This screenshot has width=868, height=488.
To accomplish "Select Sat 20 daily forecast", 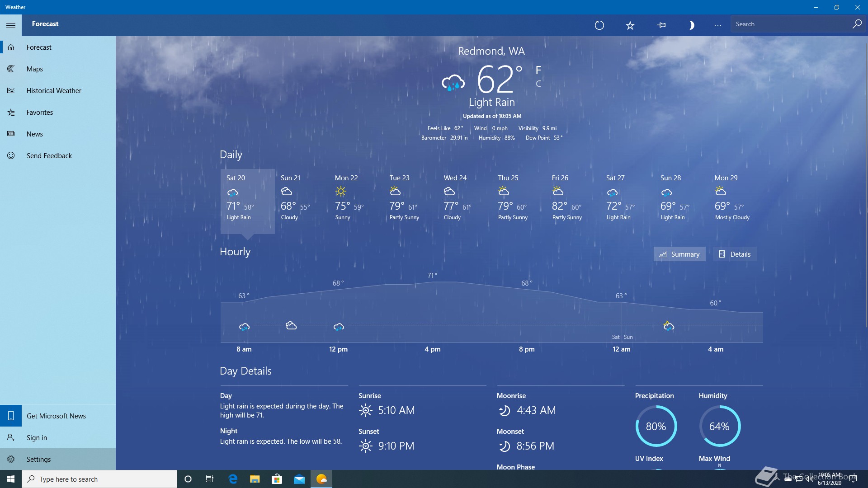I will pyautogui.click(x=247, y=201).
